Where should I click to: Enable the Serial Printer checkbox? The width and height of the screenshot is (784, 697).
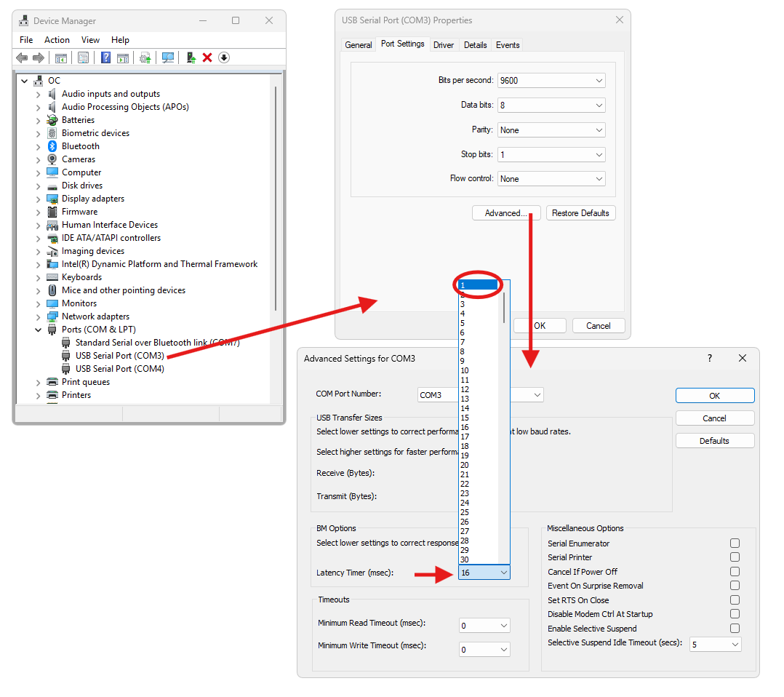click(735, 557)
